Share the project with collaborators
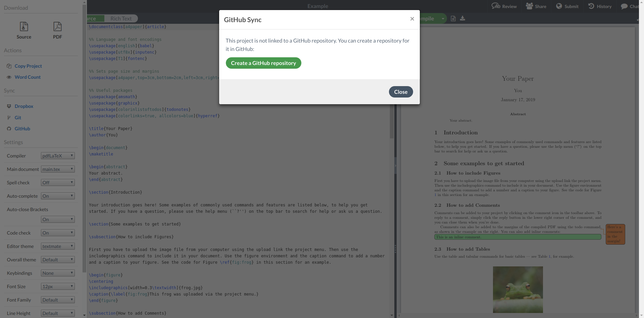 pos(536,6)
